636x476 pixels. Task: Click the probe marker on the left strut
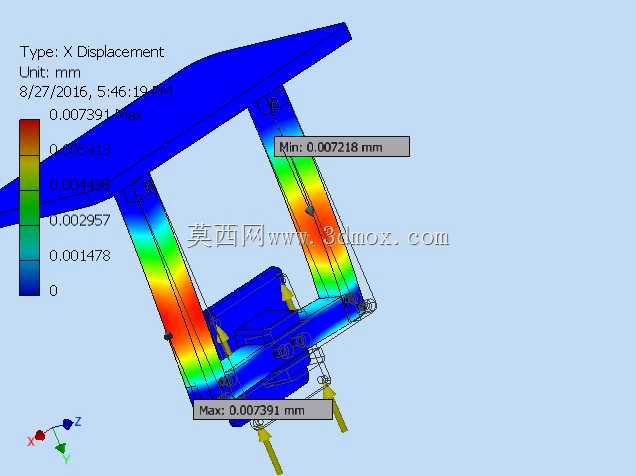(168, 336)
